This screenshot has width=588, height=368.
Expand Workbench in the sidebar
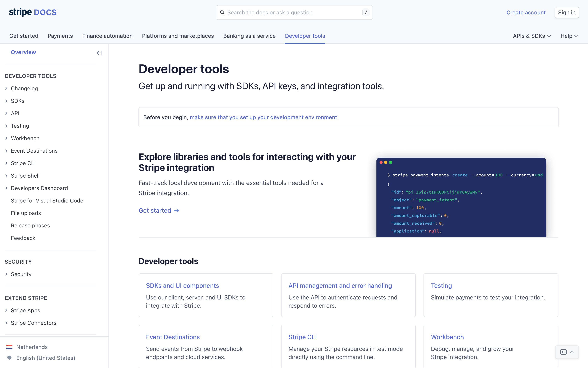click(6, 138)
